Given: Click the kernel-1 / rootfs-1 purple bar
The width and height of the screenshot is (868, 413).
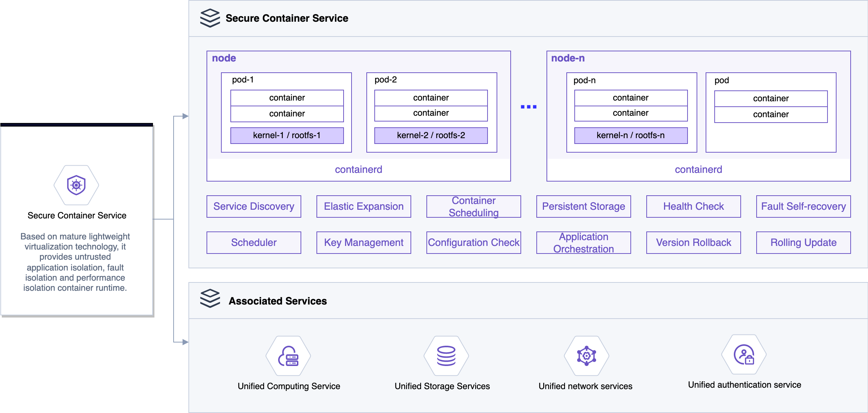Looking at the screenshot, I should pyautogui.click(x=287, y=136).
